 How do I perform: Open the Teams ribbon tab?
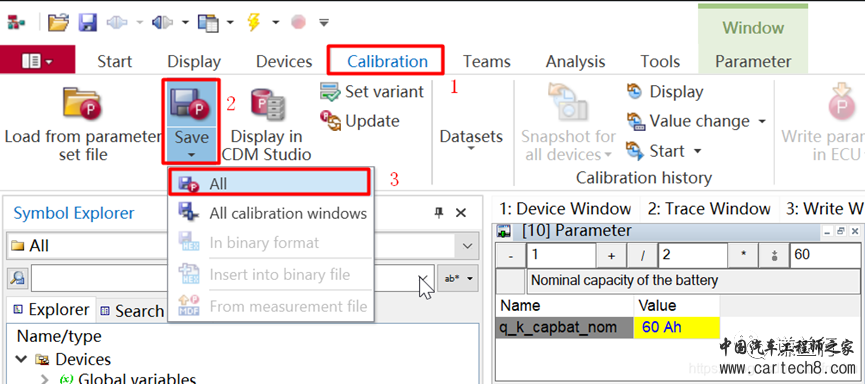(x=487, y=61)
